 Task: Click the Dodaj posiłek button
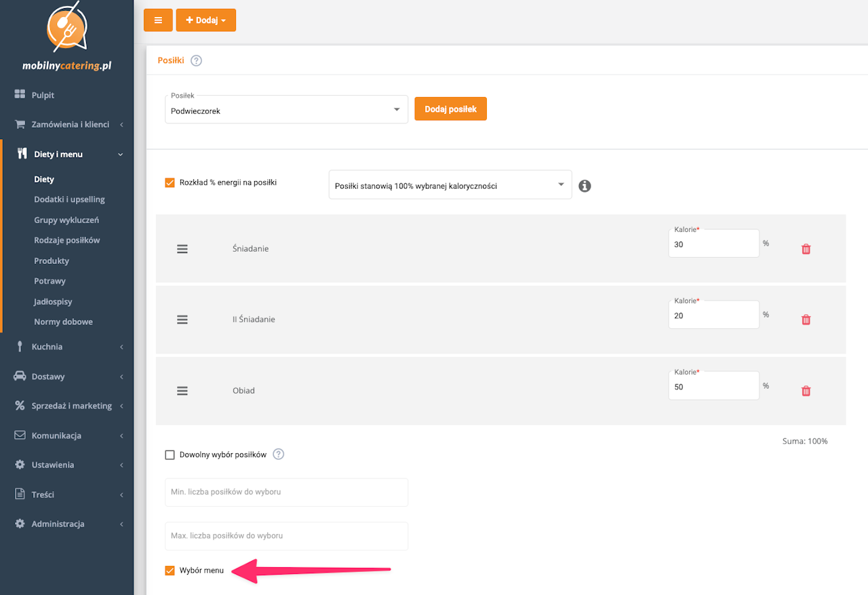coord(450,109)
